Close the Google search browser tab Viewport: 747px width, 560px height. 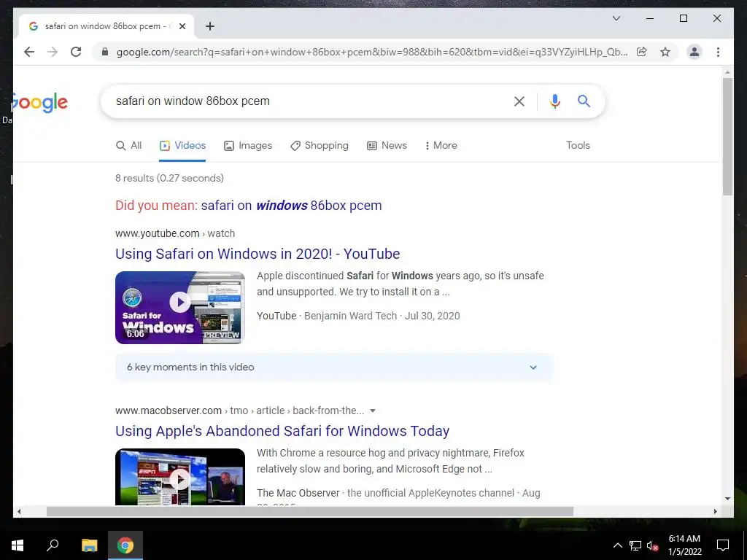tap(182, 26)
